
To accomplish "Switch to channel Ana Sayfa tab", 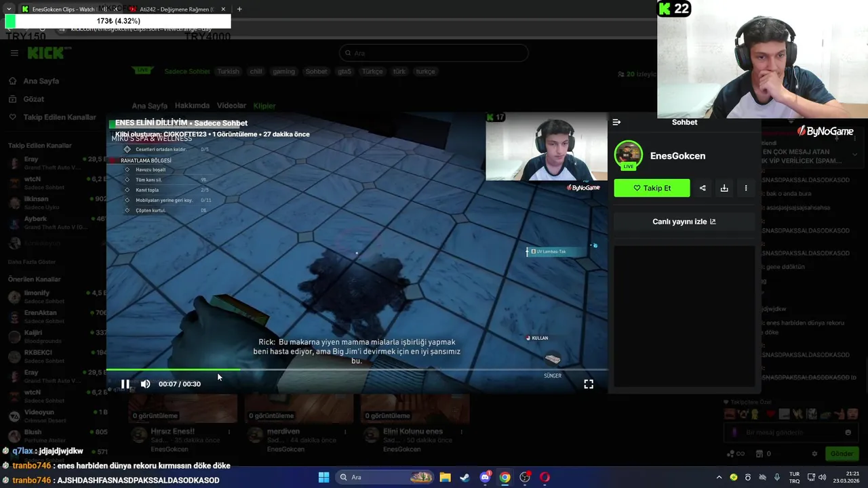I will coord(150,106).
